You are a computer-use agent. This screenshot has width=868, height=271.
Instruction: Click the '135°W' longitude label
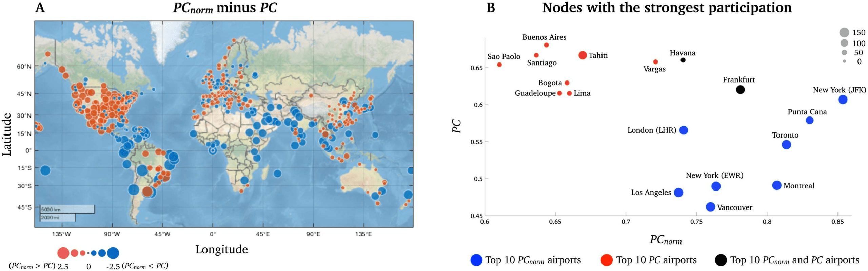point(61,234)
